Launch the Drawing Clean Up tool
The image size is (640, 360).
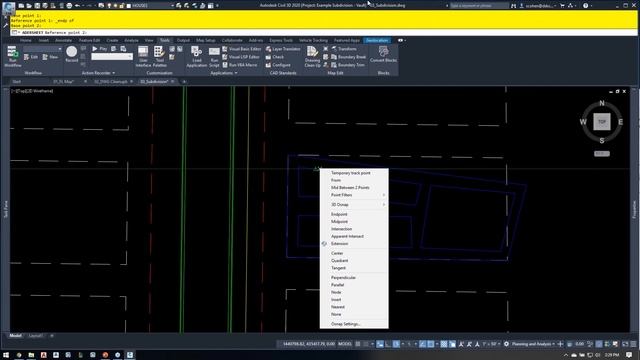(x=312, y=56)
